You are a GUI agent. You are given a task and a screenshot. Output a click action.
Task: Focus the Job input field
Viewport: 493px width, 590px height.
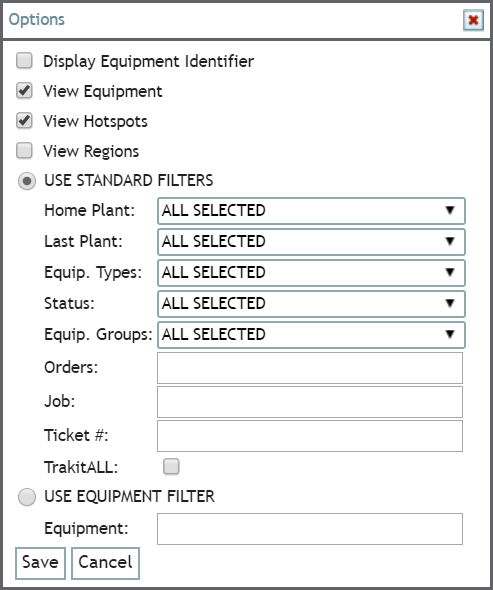tap(310, 402)
